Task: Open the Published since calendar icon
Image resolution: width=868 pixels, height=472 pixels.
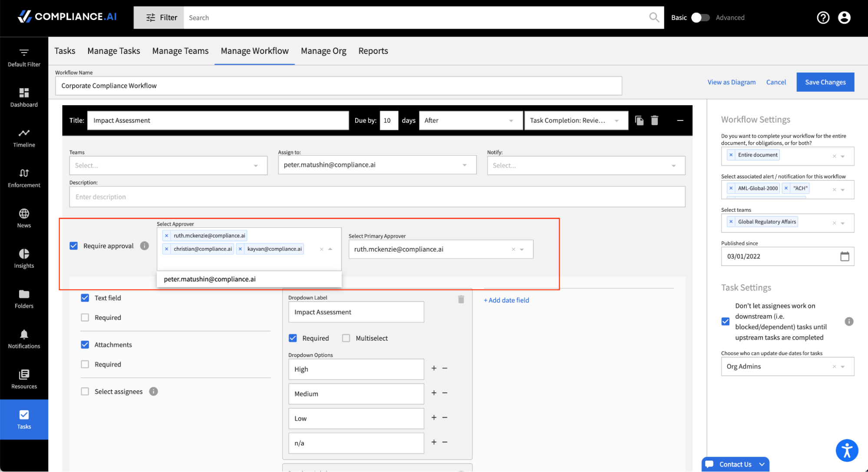Action: coord(844,256)
